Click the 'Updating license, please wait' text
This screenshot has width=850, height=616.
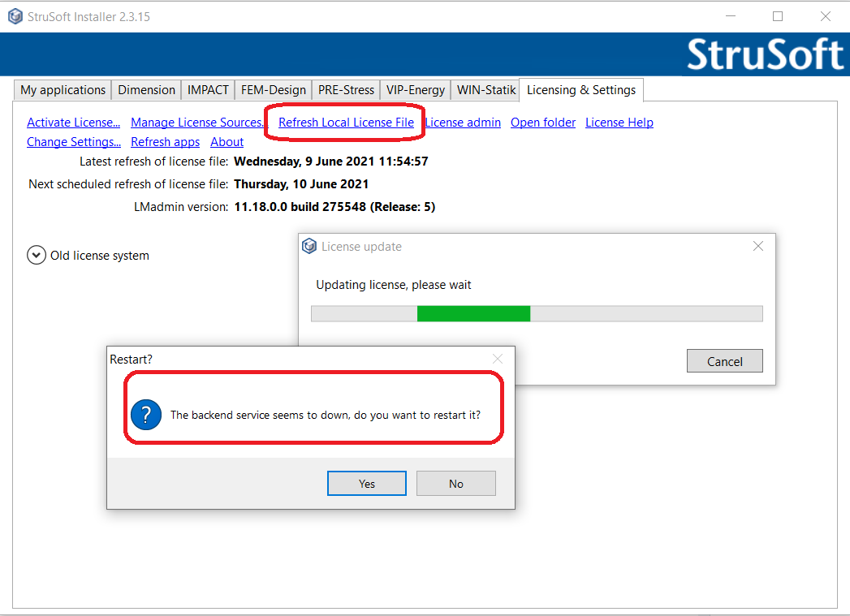(x=394, y=285)
